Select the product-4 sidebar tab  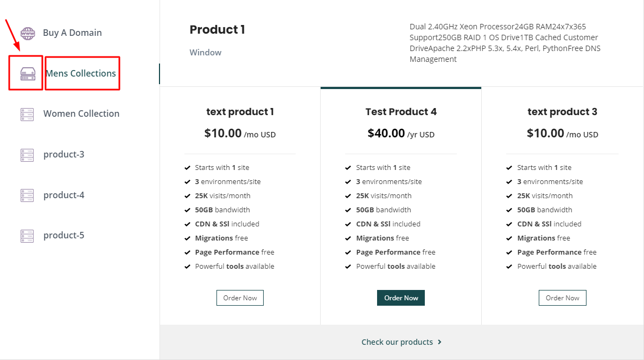pos(64,195)
